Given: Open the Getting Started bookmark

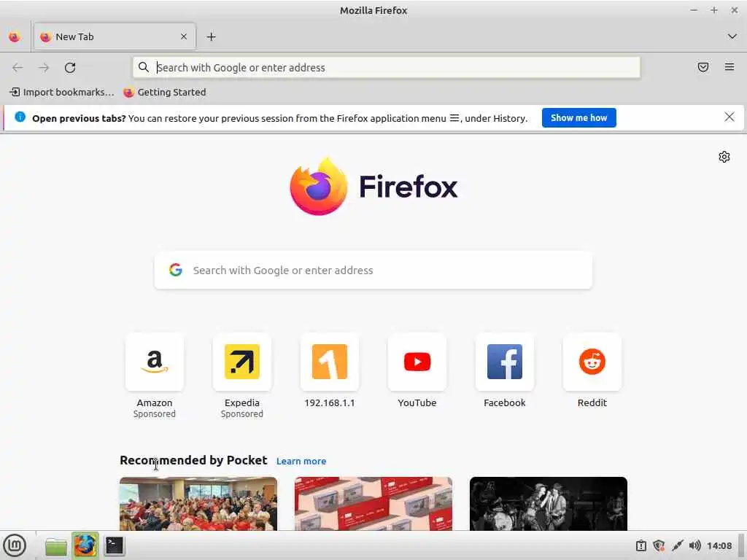Looking at the screenshot, I should pos(165,93).
